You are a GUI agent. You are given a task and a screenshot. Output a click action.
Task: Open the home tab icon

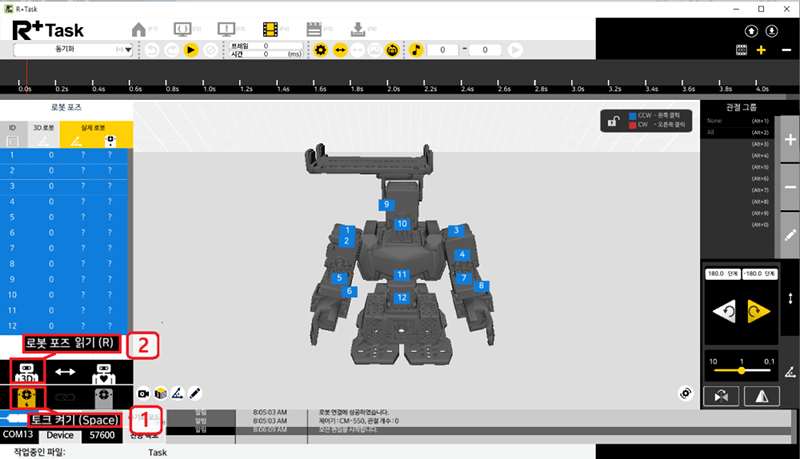(x=141, y=29)
